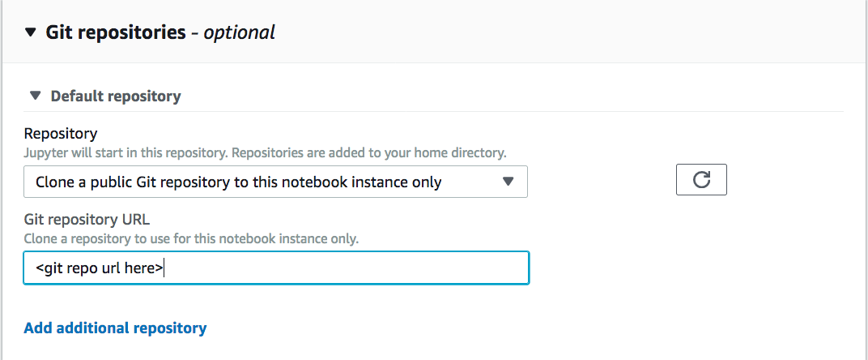Click "Repositories are added to your home directory" text
Image resolution: width=868 pixels, height=360 pixels.
coord(369,152)
